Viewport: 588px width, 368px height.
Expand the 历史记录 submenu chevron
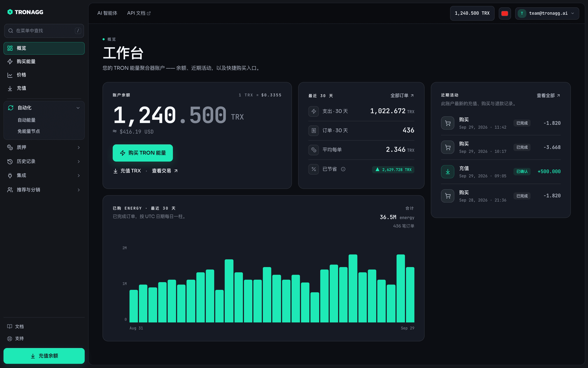[78, 162]
